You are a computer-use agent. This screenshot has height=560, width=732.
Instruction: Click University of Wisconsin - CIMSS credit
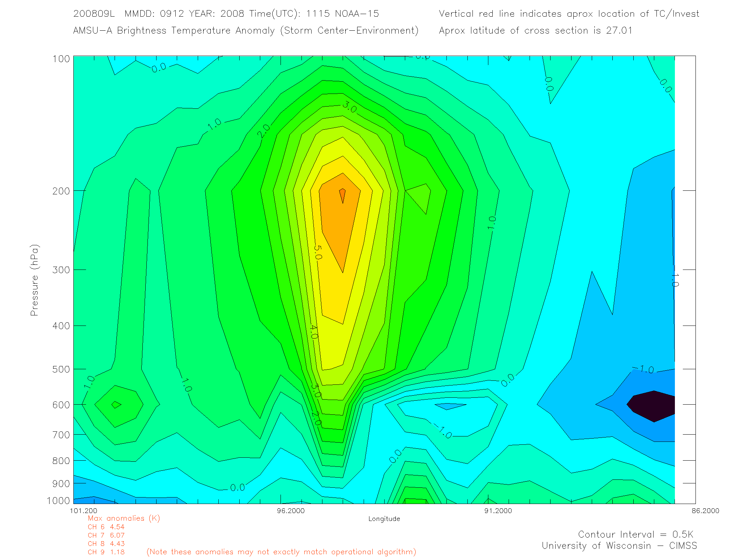[x=619, y=546]
